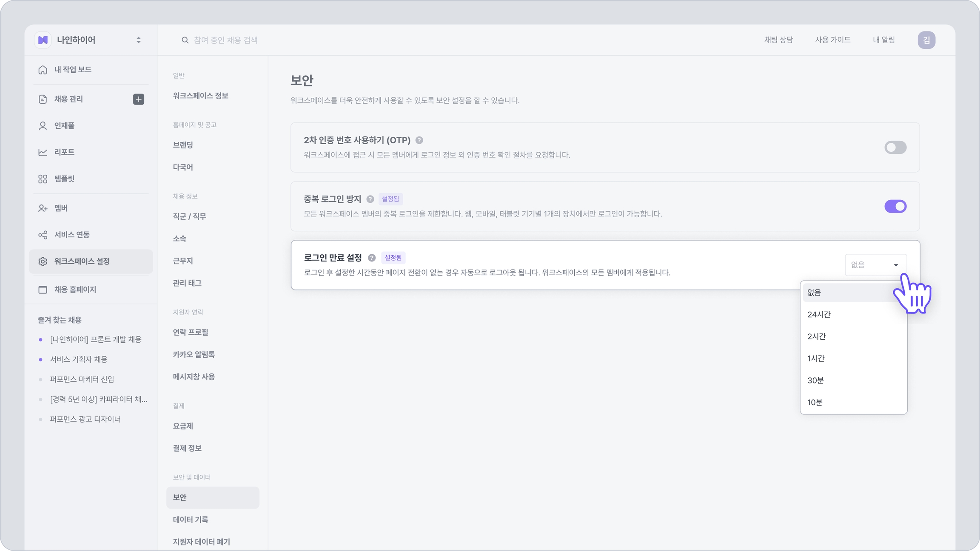Click the help icon beside 로그인 만료 설정
This screenshot has width=980, height=551.
tap(372, 258)
